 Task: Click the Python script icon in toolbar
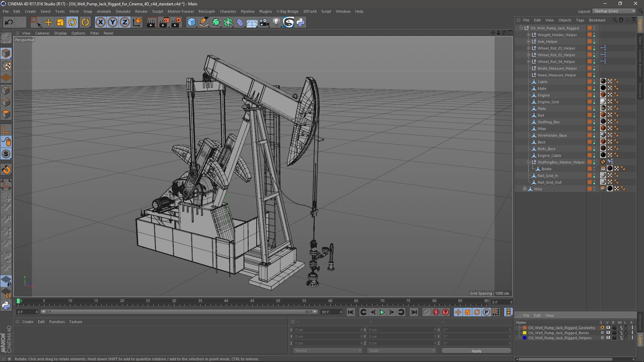301,22
